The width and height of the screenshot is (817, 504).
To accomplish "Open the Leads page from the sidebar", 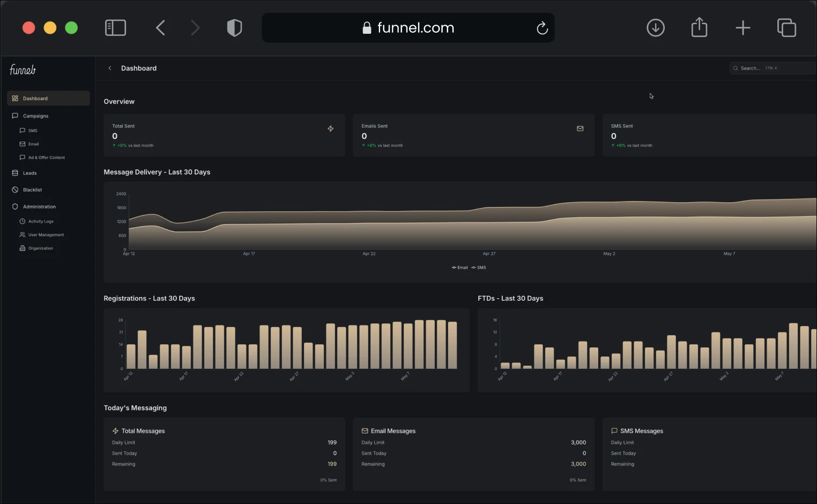I will tap(29, 173).
